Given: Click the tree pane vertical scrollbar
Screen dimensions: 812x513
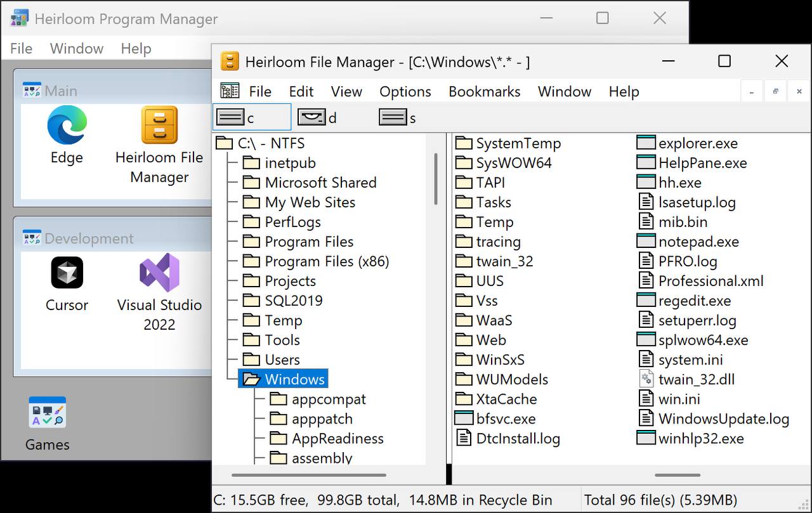Looking at the screenshot, I should [x=436, y=179].
